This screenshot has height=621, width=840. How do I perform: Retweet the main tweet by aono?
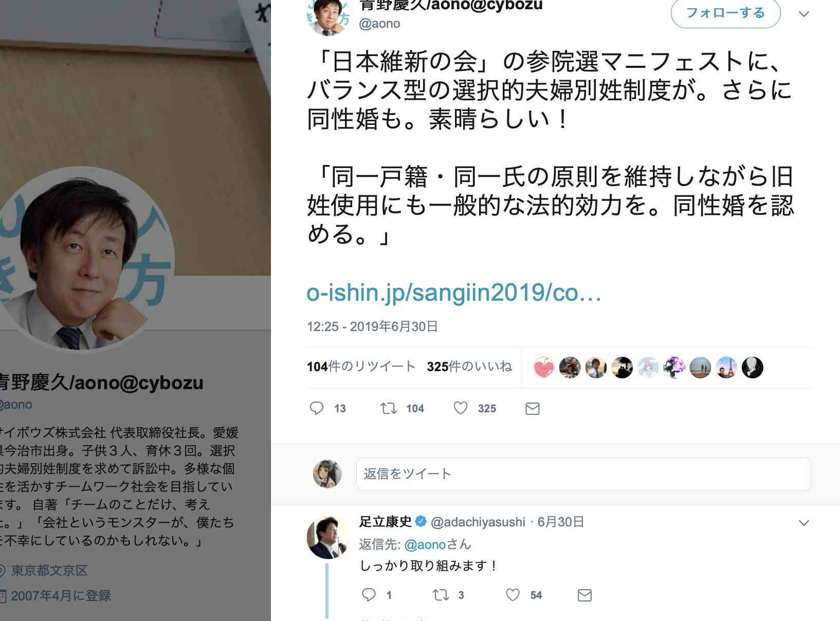[x=389, y=408]
